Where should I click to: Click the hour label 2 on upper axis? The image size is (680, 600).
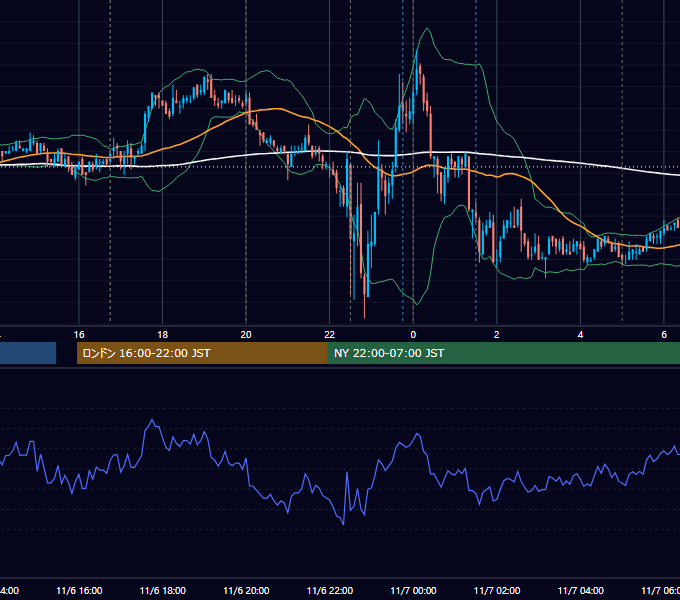pyautogui.click(x=497, y=335)
